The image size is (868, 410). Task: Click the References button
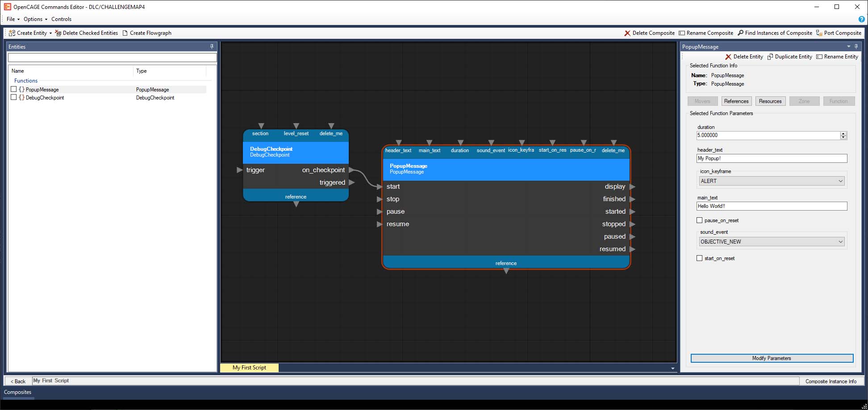[736, 101]
